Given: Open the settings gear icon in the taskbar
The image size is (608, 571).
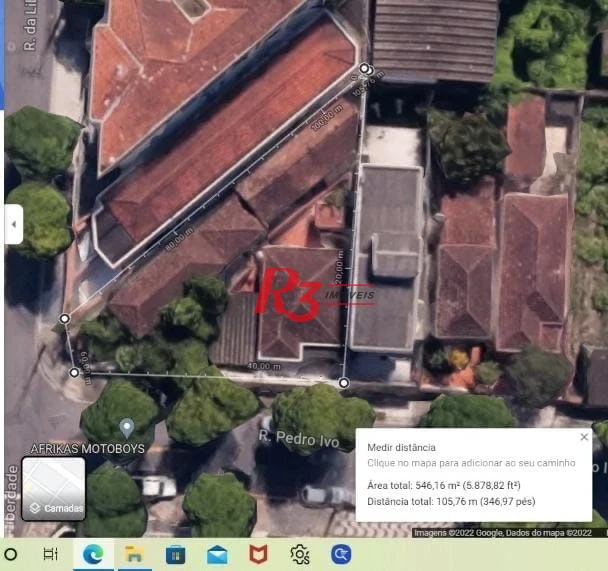Looking at the screenshot, I should coord(300,554).
